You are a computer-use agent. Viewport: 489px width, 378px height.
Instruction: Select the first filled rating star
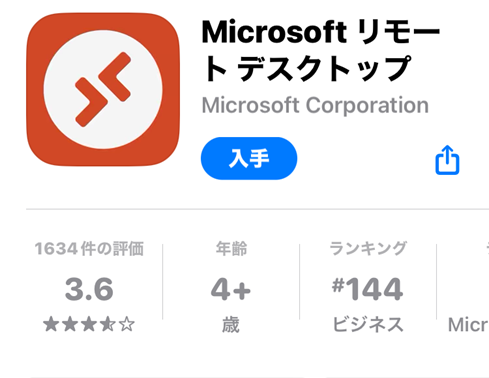(x=51, y=324)
